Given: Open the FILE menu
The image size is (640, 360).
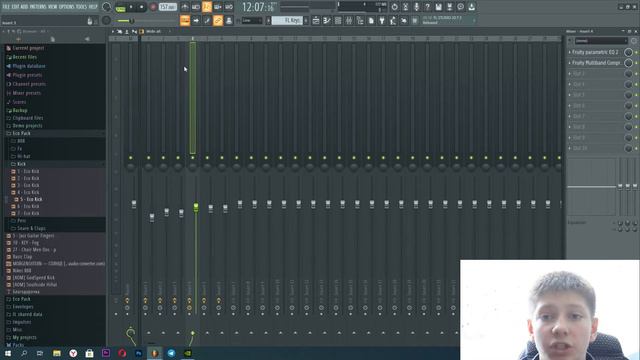Looking at the screenshot, I should pos(6,7).
